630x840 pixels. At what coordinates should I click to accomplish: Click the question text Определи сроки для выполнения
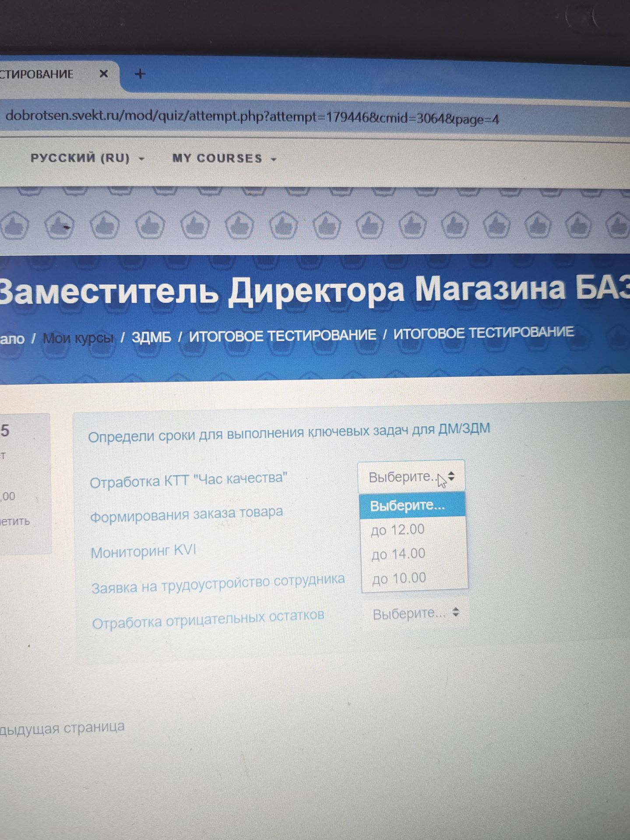[x=289, y=432]
